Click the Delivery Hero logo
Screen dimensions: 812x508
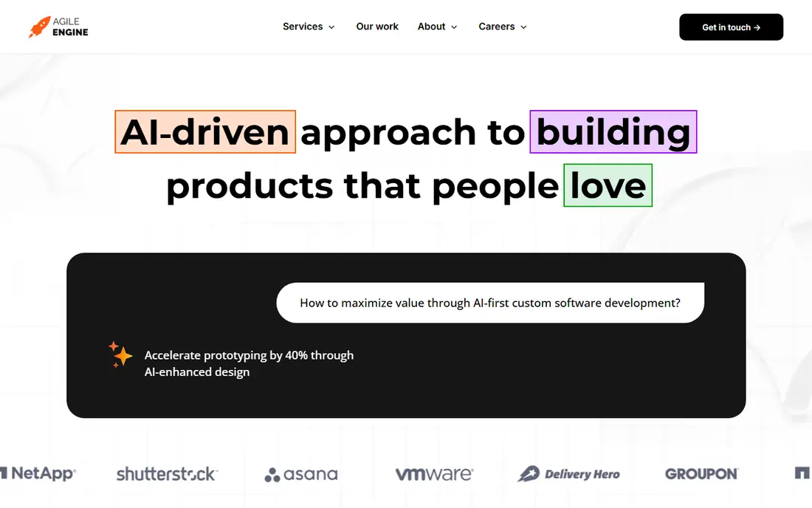click(x=568, y=474)
